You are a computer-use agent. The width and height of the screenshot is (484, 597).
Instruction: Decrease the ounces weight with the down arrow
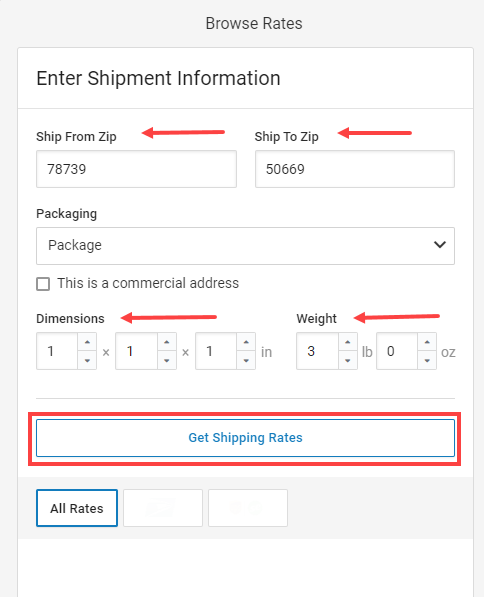coord(427,360)
